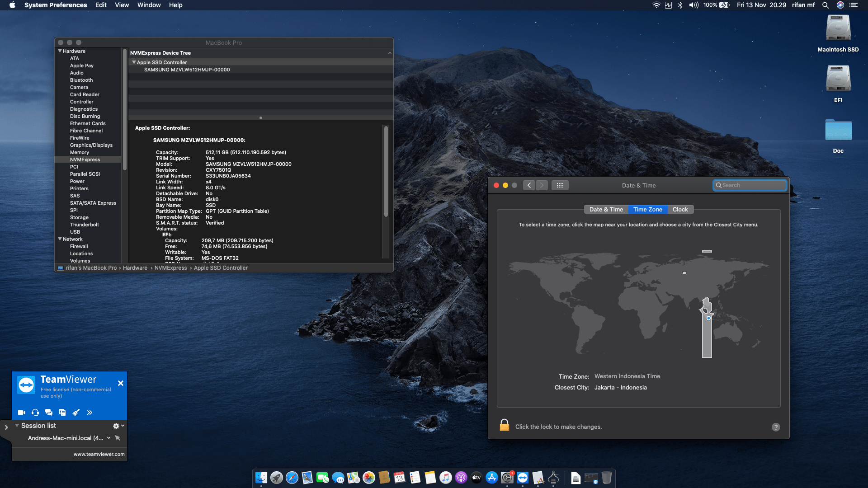868x488 pixels.
Task: Open the Date & Time help button
Action: [x=776, y=427]
